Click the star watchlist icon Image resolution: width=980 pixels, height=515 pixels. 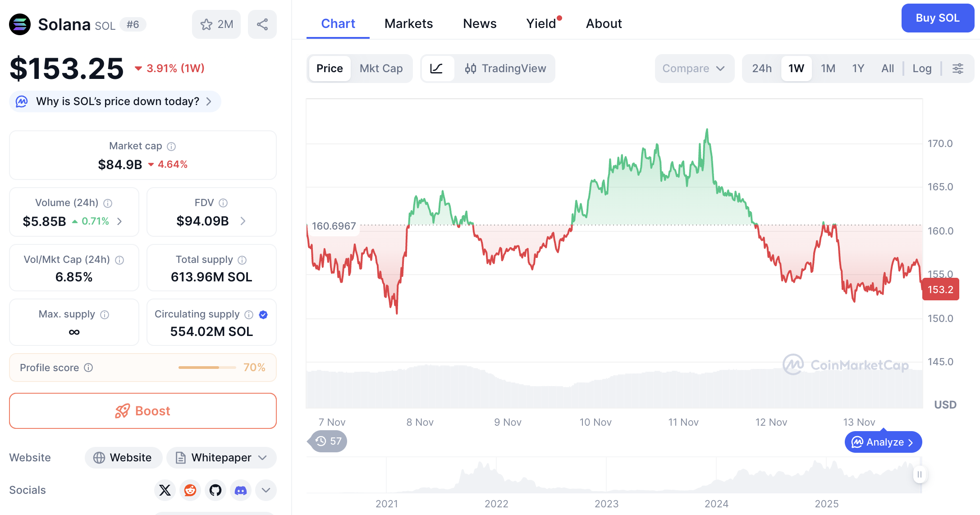click(x=207, y=24)
